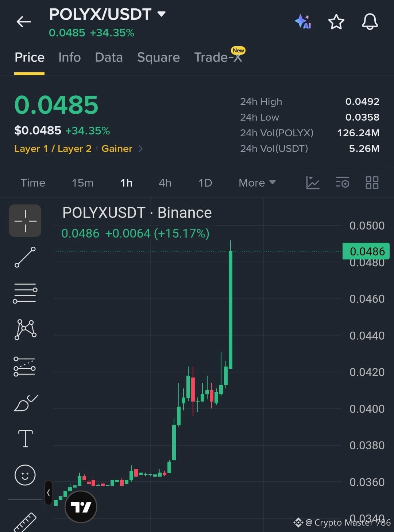394x532 pixels.
Task: Switch to the Square tab
Action: (x=158, y=57)
